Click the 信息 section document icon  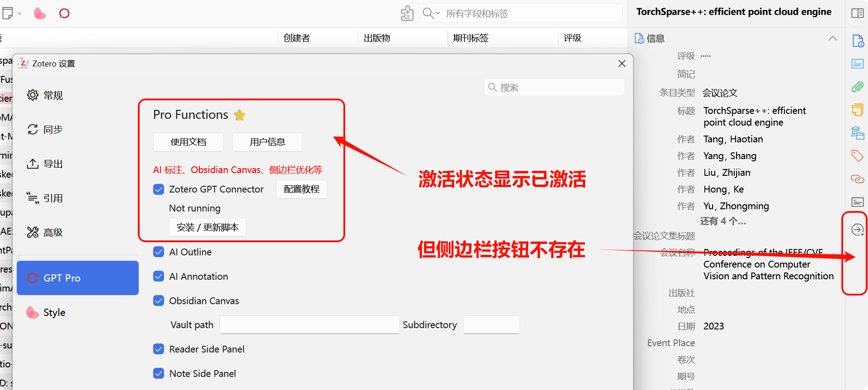tap(639, 38)
